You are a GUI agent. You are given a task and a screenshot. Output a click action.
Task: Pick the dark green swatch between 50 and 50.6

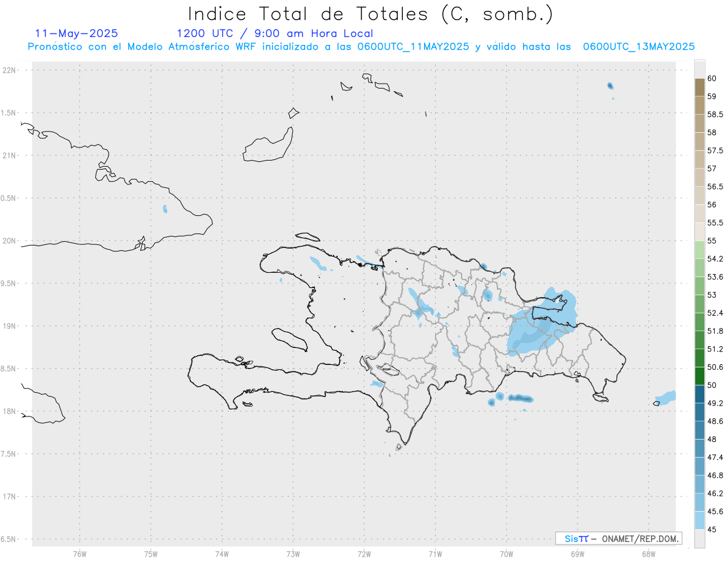pos(699,376)
